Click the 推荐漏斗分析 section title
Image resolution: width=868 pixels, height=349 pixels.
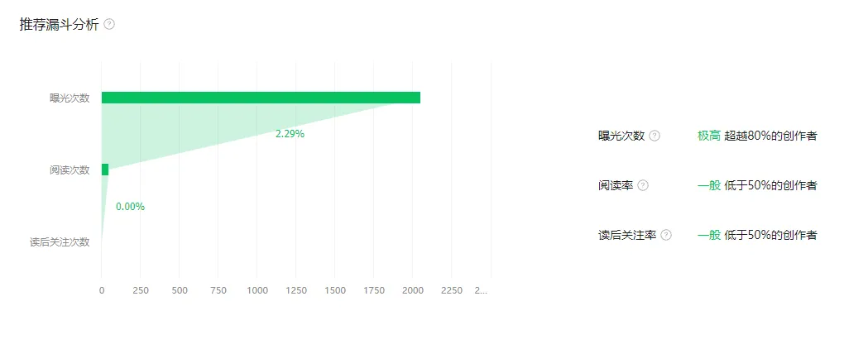pos(60,24)
